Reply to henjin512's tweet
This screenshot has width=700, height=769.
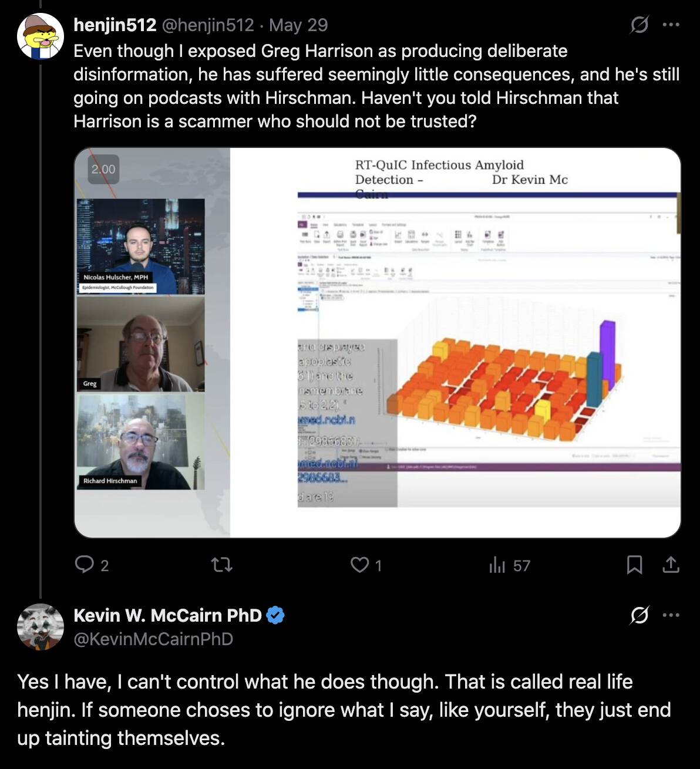(92, 565)
